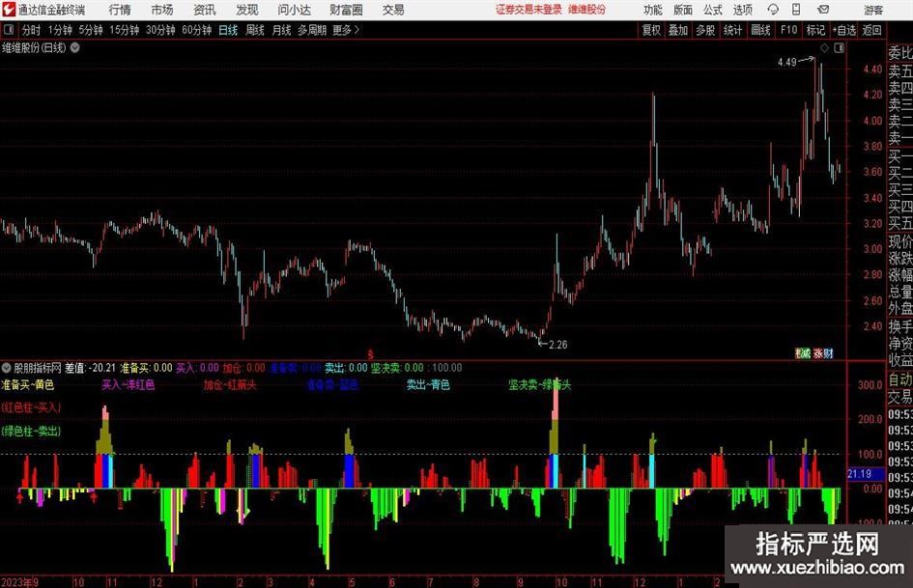Click the 2.26 low price label
Viewport: 913px width, 588px height.
(x=557, y=345)
